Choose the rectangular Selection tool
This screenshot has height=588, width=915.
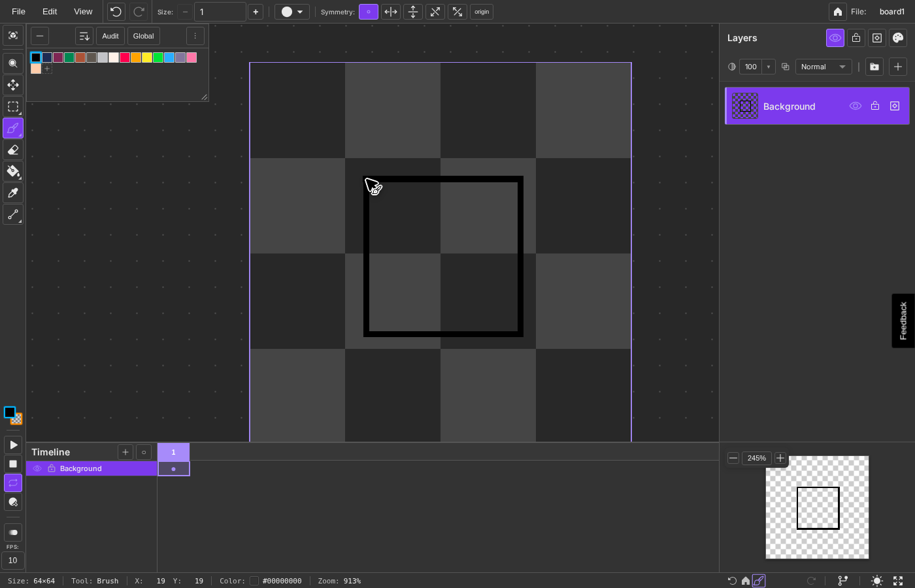pyautogui.click(x=12, y=106)
